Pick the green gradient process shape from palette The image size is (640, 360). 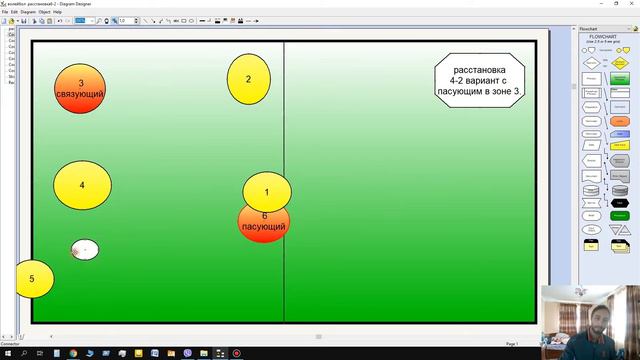click(620, 78)
